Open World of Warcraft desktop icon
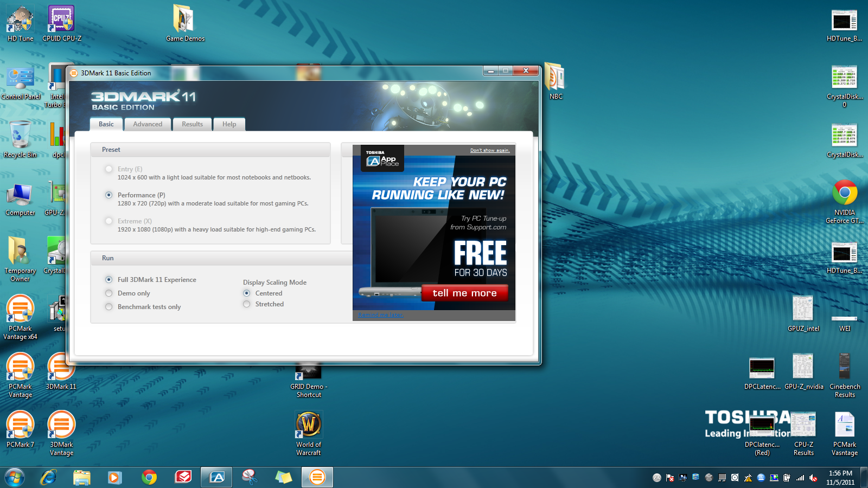This screenshot has height=488, width=868. pyautogui.click(x=309, y=433)
